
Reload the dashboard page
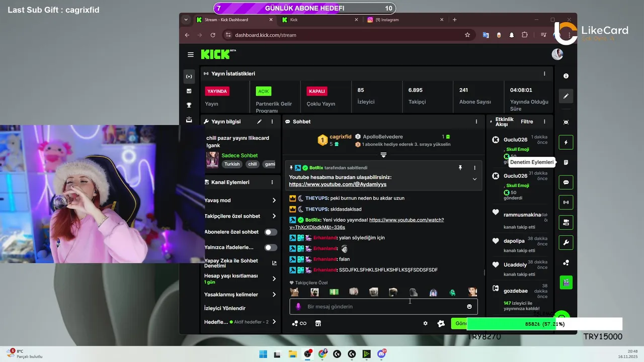point(213,35)
